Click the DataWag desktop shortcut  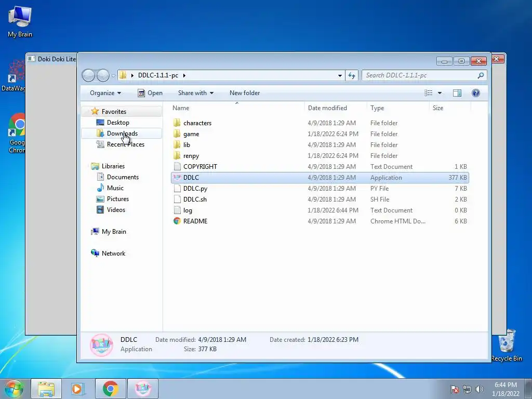pyautogui.click(x=14, y=76)
